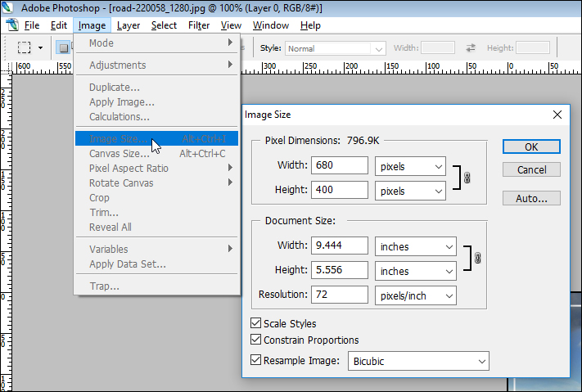
Task: Close the Image Size dialog
Action: click(557, 115)
